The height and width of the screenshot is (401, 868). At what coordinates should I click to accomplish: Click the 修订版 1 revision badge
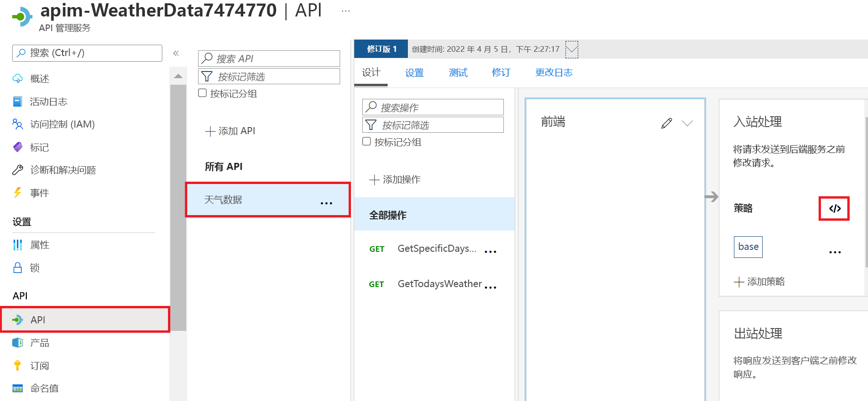[381, 49]
